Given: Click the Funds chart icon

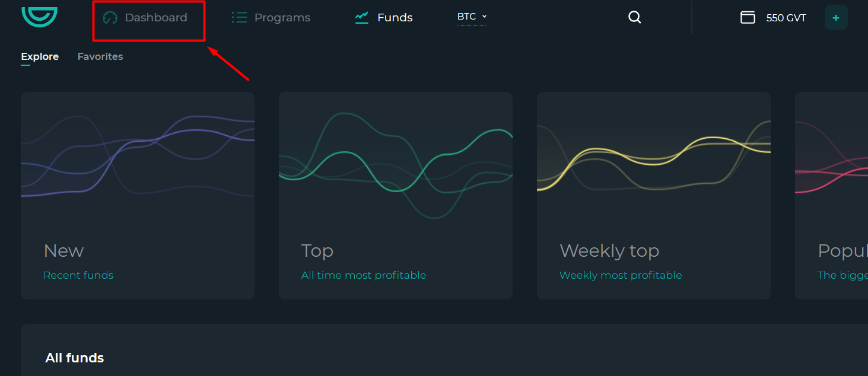Looking at the screenshot, I should [362, 18].
